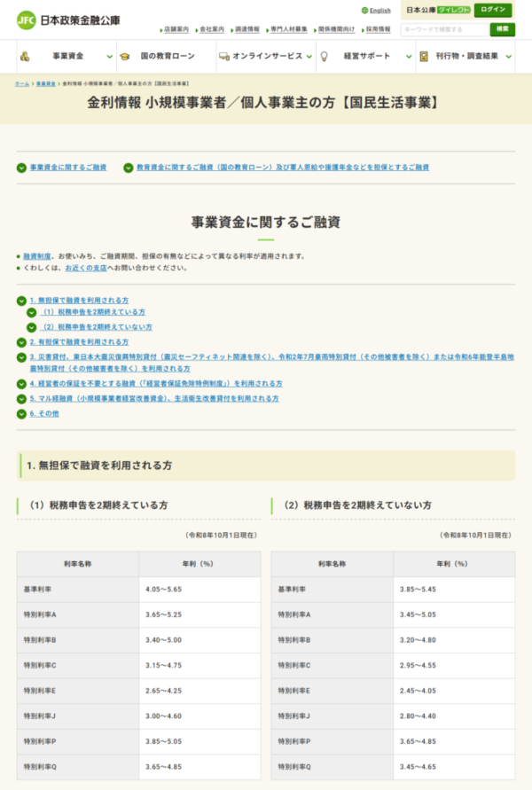Expand the 経営サポート menu chevron
Image resolution: width=532 pixels, height=790 pixels.
409,57
